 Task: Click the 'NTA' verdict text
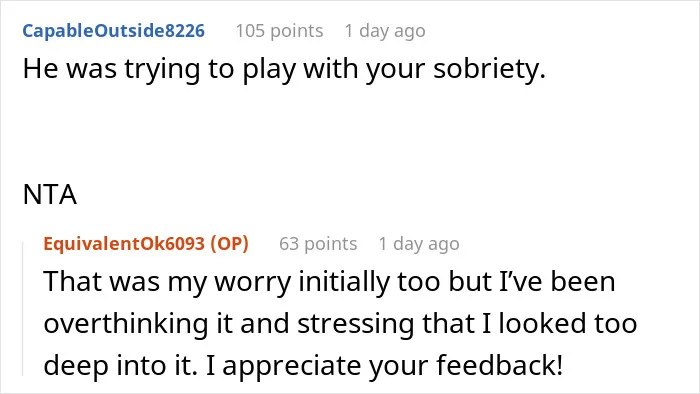click(x=50, y=195)
